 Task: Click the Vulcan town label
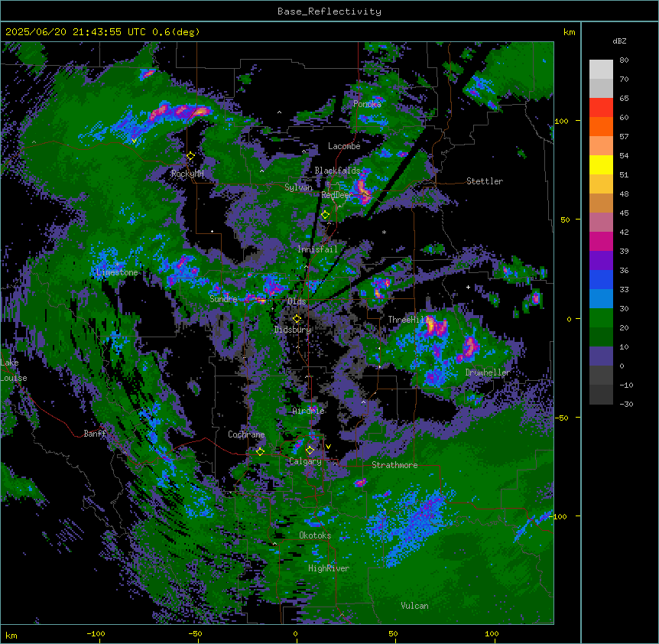(x=415, y=606)
